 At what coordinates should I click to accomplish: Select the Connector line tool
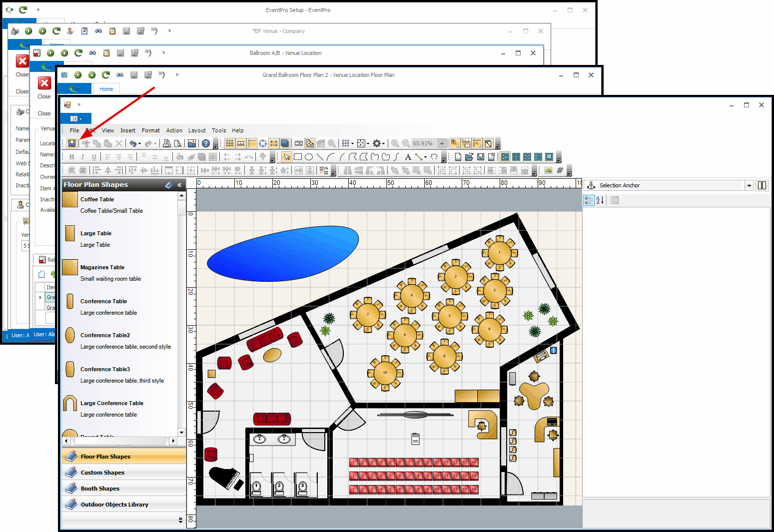[419, 157]
